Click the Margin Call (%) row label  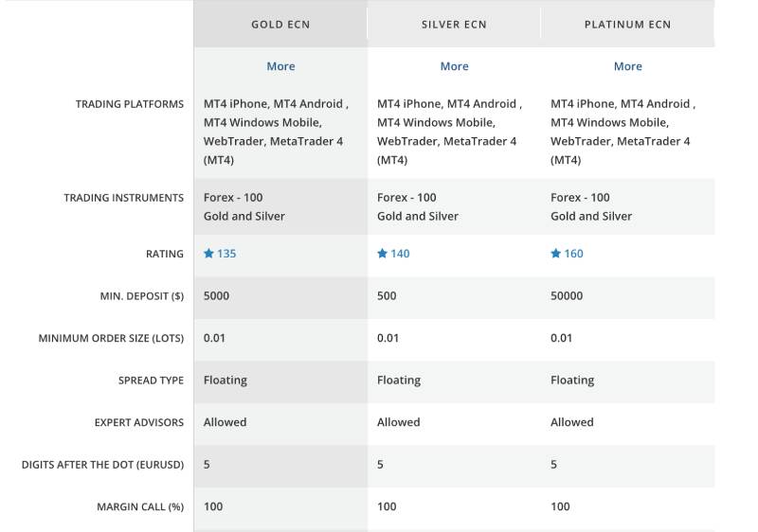click(140, 506)
